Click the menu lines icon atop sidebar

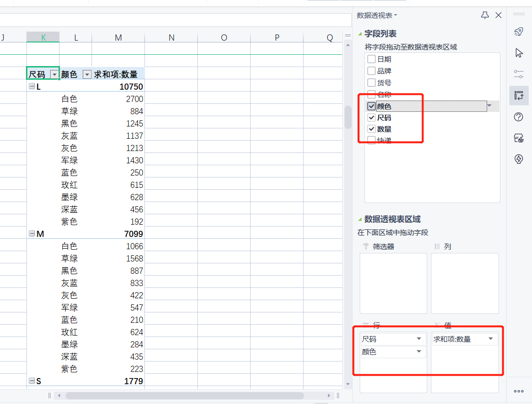(x=519, y=14)
